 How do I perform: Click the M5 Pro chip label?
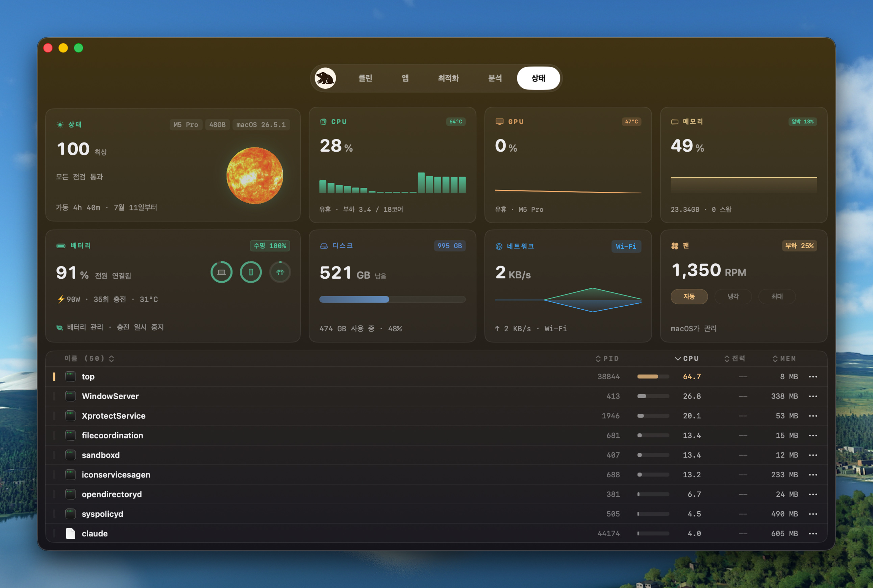click(186, 125)
